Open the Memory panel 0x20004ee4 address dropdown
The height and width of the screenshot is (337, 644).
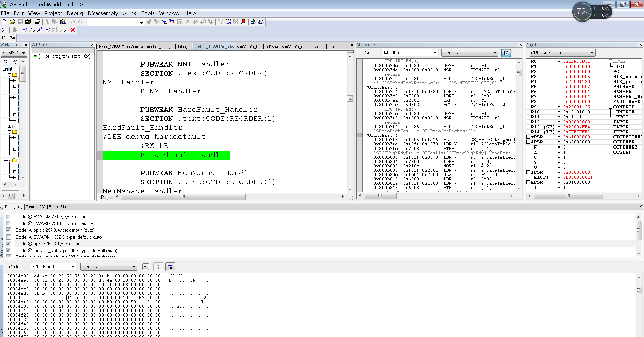point(73,267)
